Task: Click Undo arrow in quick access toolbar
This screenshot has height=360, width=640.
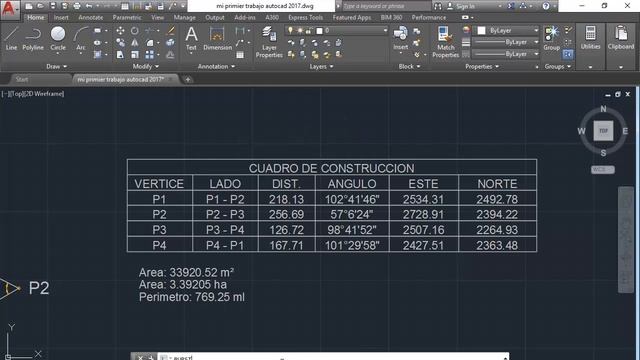Action: click(89, 6)
